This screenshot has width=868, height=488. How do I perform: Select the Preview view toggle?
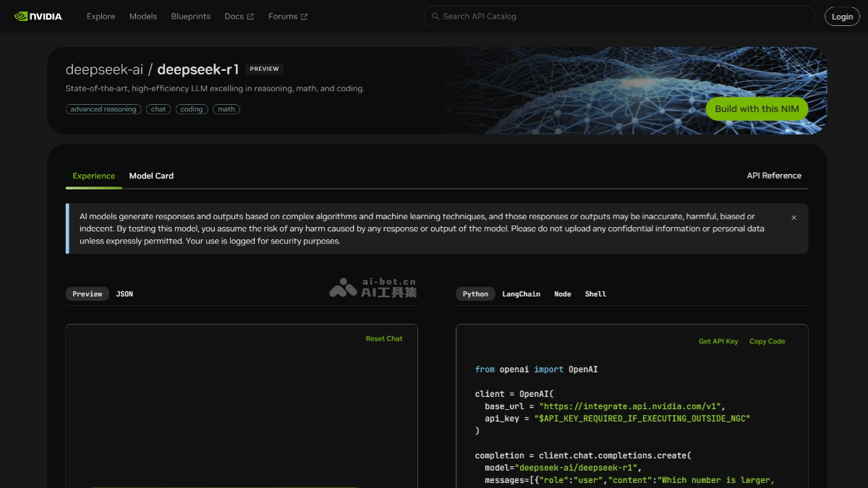click(x=88, y=294)
